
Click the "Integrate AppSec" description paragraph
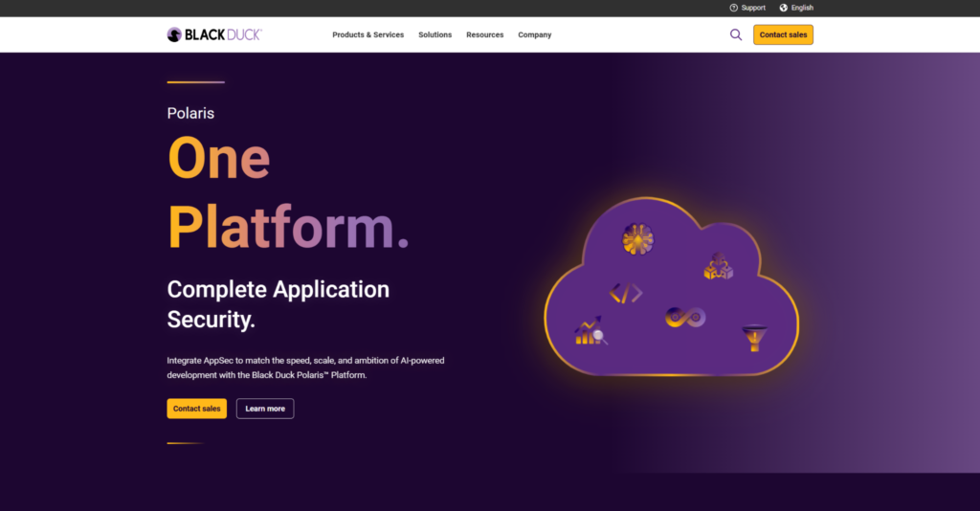coord(305,368)
